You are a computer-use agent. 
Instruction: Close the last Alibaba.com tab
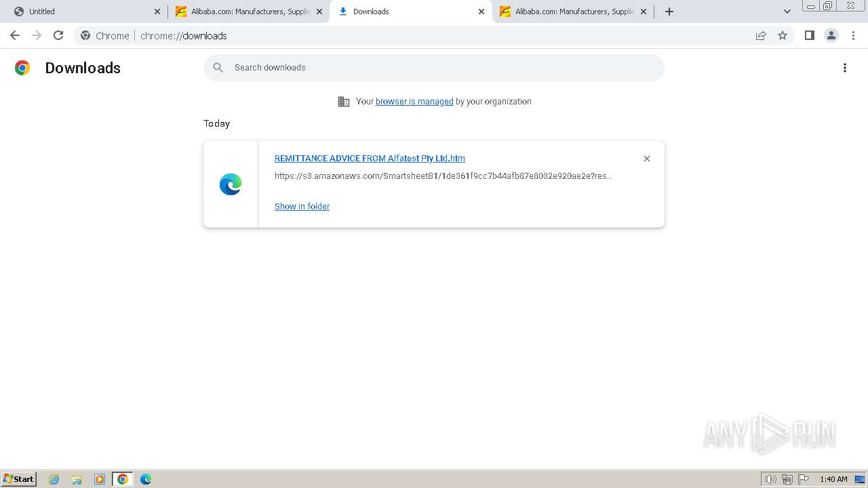coord(644,12)
